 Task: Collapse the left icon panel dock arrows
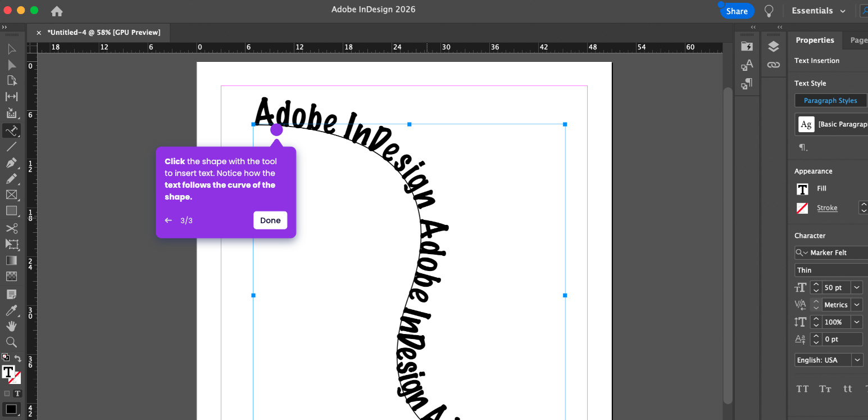click(x=753, y=27)
